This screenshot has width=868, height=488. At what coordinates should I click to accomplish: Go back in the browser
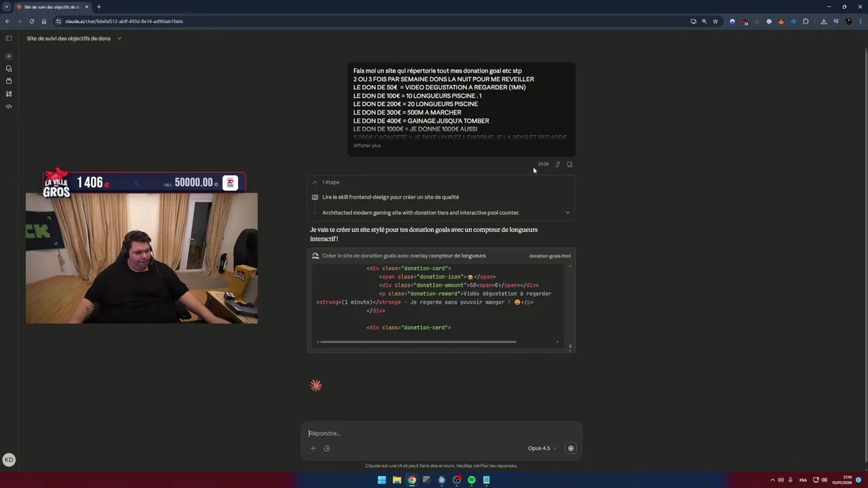click(x=7, y=21)
